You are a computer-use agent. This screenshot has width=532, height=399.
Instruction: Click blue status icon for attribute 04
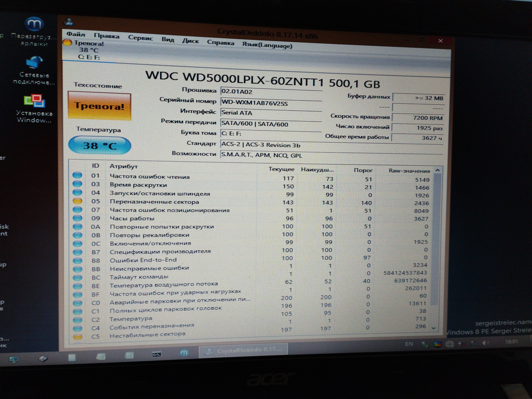77,192
